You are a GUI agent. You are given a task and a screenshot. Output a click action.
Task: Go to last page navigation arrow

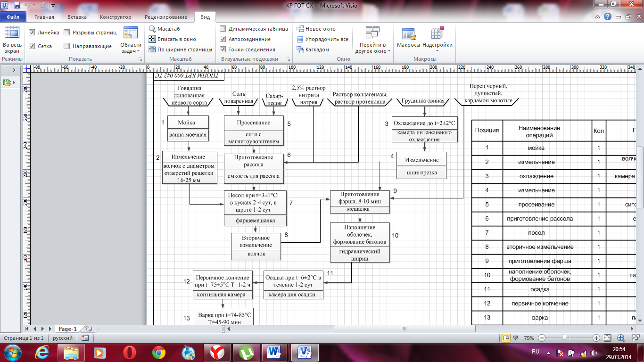pyautogui.click(x=50, y=329)
